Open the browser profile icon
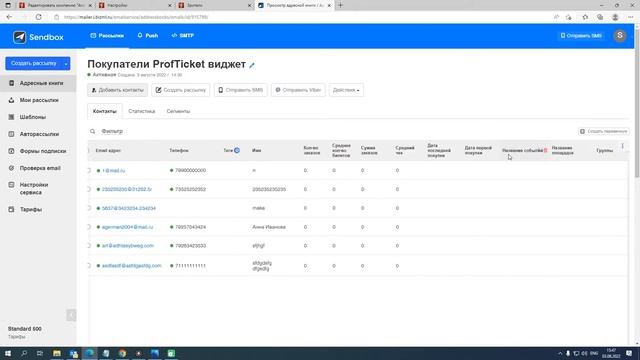640x360 pixels. (615, 17)
